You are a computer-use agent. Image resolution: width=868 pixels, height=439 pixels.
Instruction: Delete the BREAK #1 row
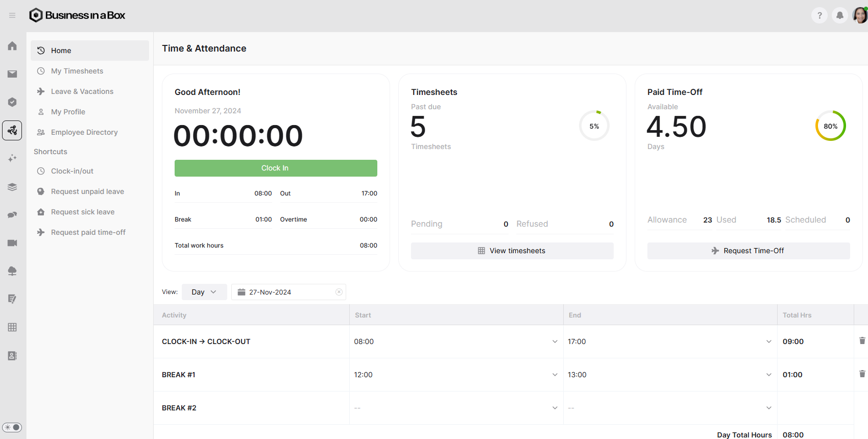(x=862, y=374)
